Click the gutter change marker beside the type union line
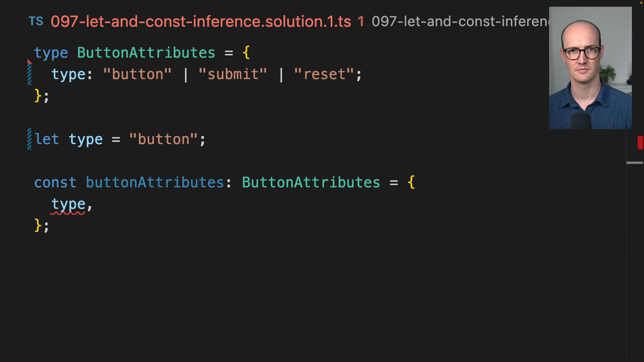The image size is (644, 362). tap(30, 74)
